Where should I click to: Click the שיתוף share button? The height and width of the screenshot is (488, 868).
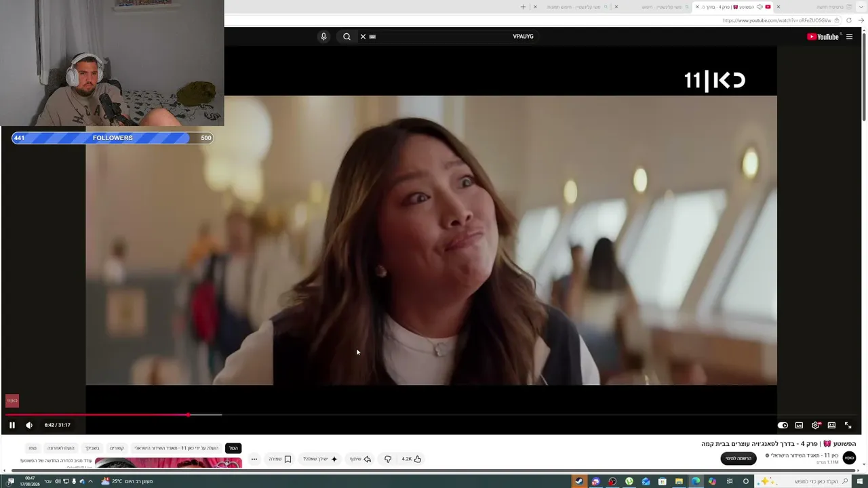361,459
